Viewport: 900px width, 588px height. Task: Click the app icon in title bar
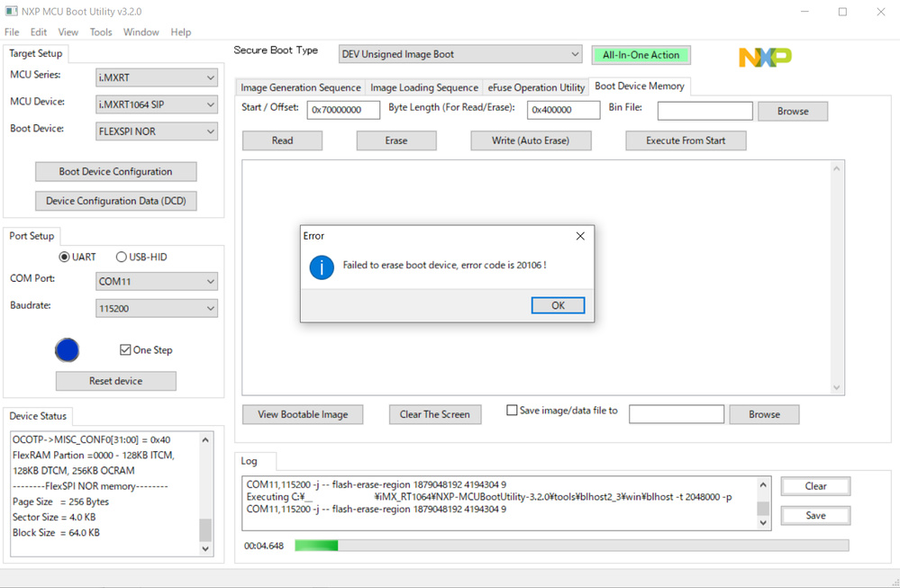tap(11, 12)
